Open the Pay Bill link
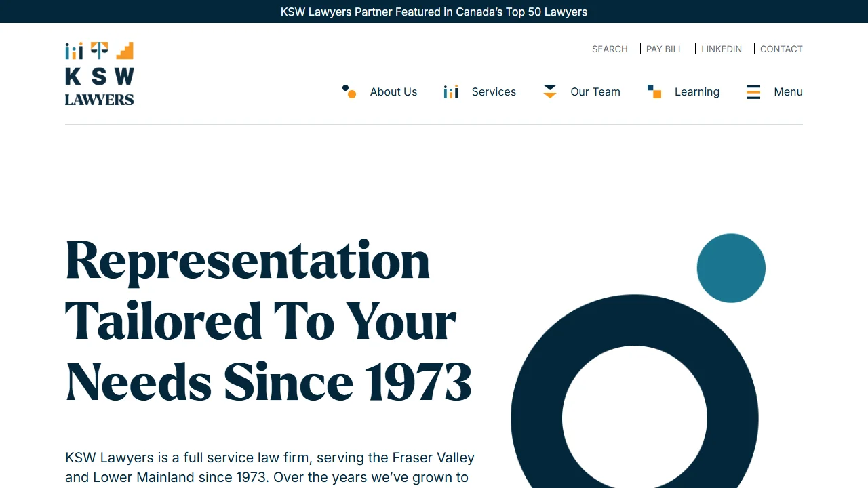Screen dimensions: 868x488 tap(665, 49)
